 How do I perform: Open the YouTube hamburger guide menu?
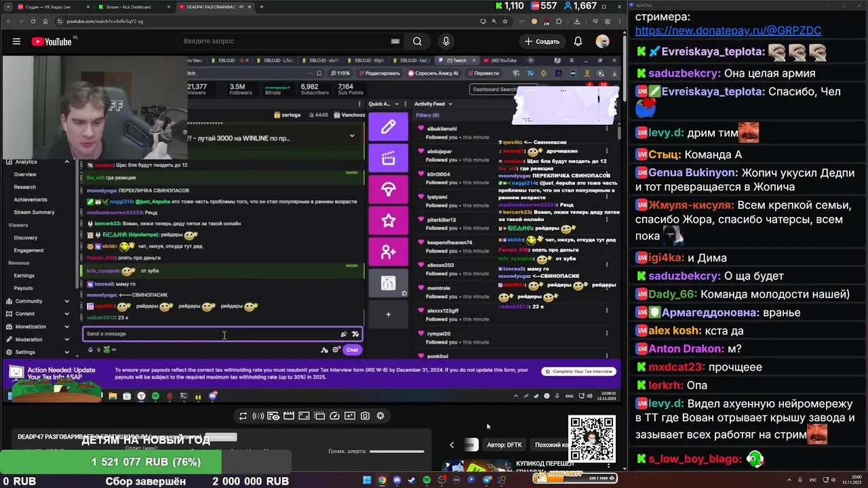click(x=16, y=41)
